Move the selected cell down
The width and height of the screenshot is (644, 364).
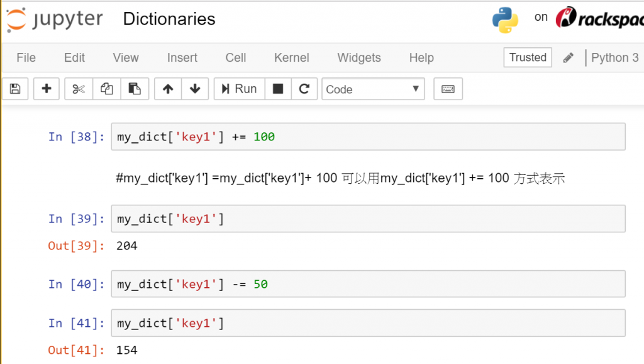tap(195, 89)
